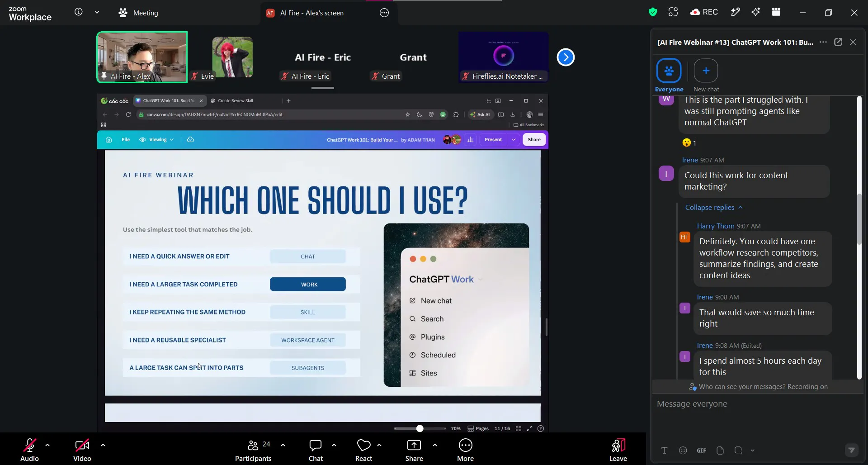Open the AI Companion sparkle icon

(x=756, y=12)
